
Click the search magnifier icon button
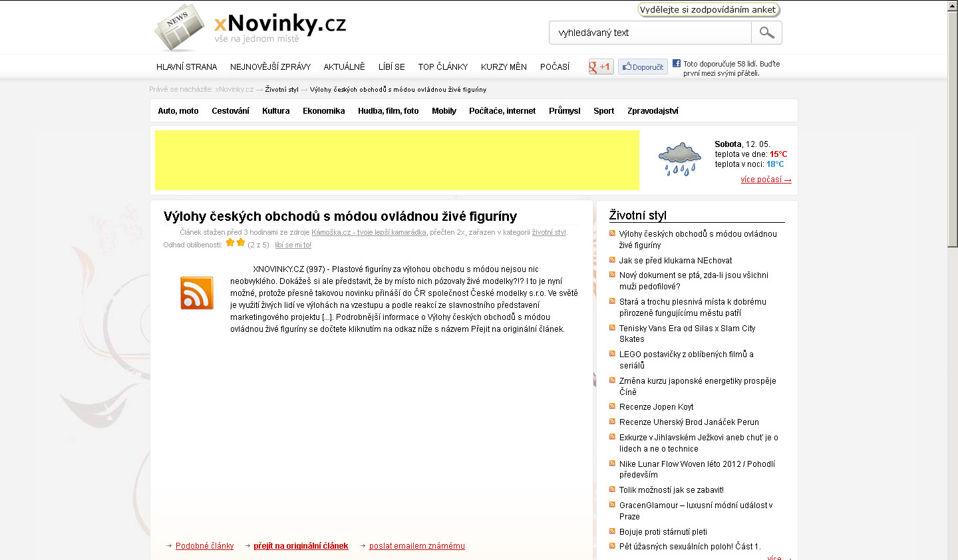[x=766, y=33]
